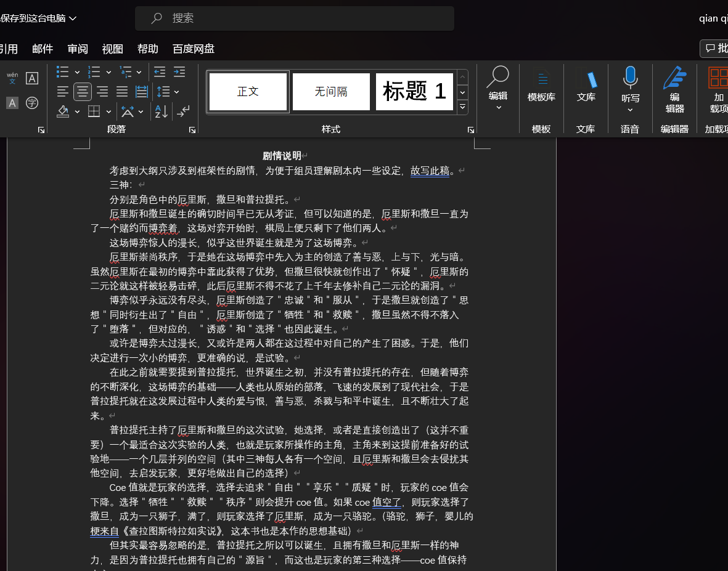728x571 pixels.
Task: Open bullet list dropdown arrow
Action: click(x=77, y=72)
